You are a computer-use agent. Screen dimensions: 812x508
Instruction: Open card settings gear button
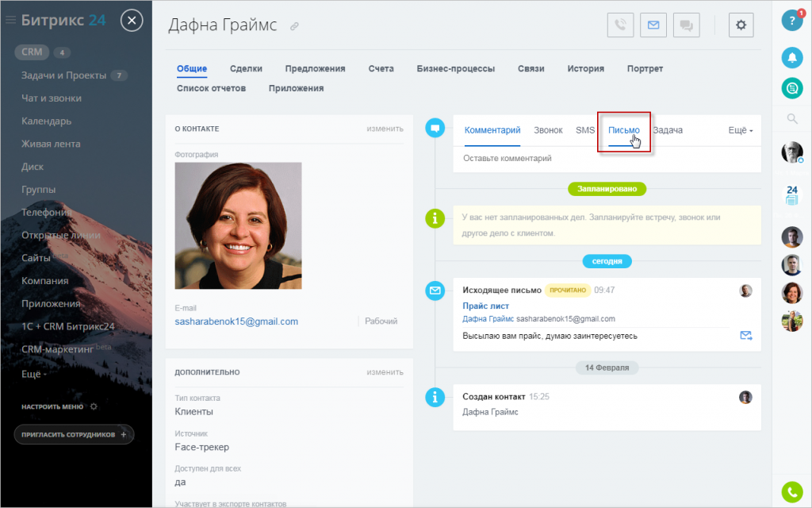(x=741, y=25)
